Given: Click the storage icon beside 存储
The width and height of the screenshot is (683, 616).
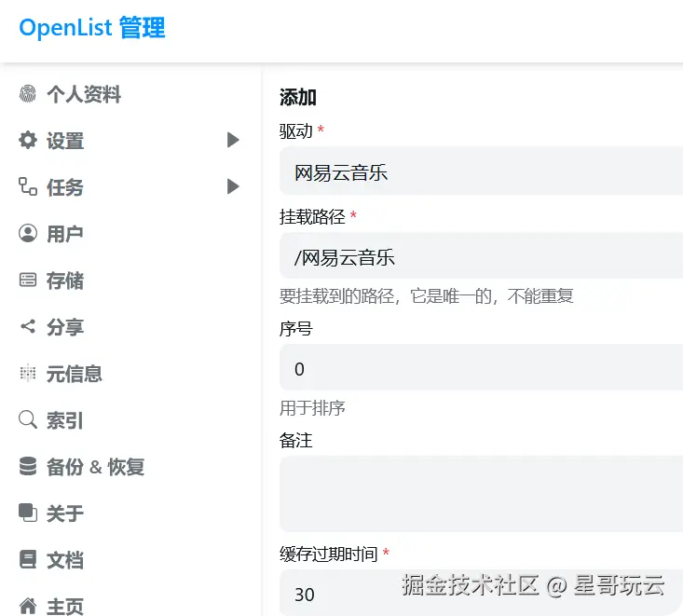Looking at the screenshot, I should (x=27, y=280).
